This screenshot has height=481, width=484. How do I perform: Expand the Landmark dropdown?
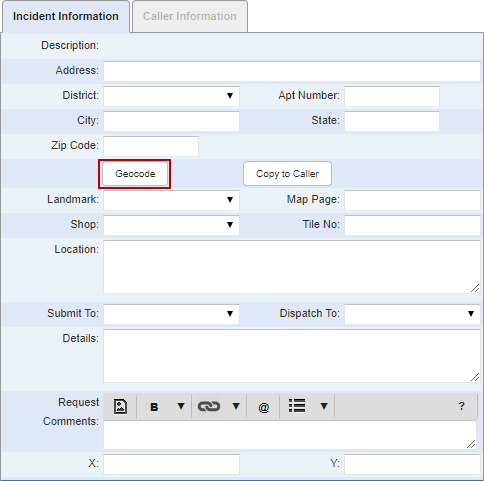click(x=171, y=200)
